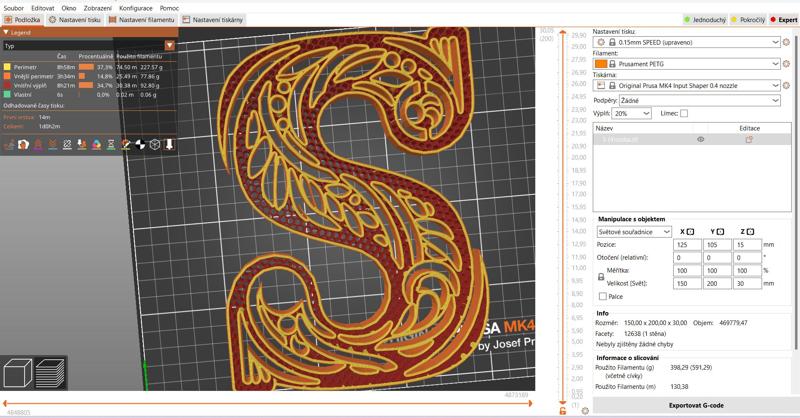The height and width of the screenshot is (418, 800).
Task: Toggle Travel moves display in legend toolbar
Action: 9,145
